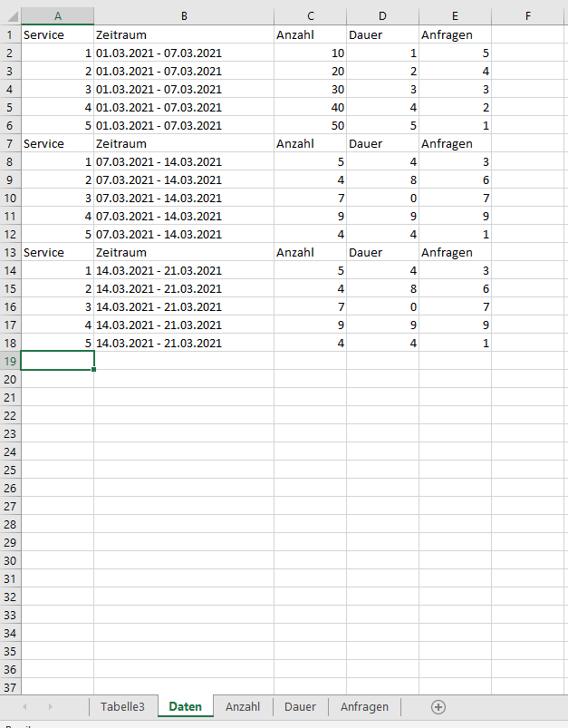Click the 'Service' cell in row 7
Viewport: 568px width, 728px height.
pyautogui.click(x=58, y=143)
